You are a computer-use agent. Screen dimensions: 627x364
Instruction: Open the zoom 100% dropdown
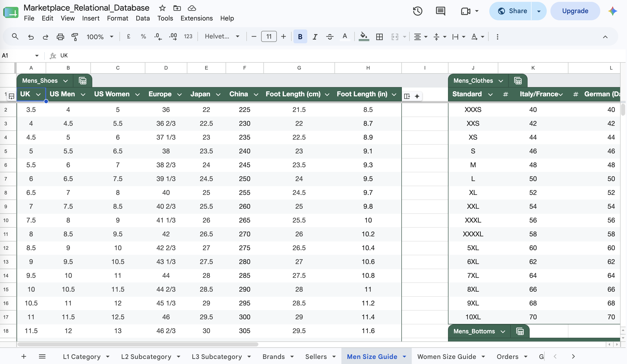(x=100, y=37)
